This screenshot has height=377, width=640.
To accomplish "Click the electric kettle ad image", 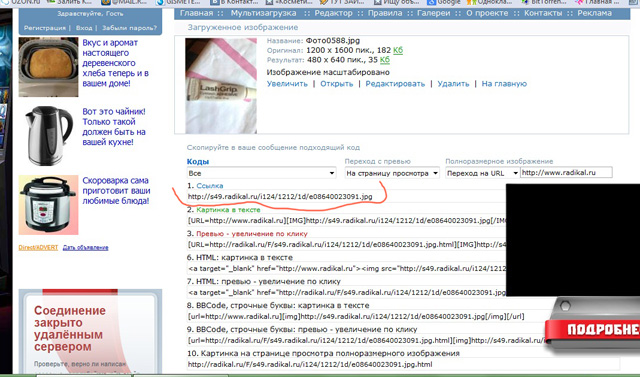I will [x=48, y=136].
